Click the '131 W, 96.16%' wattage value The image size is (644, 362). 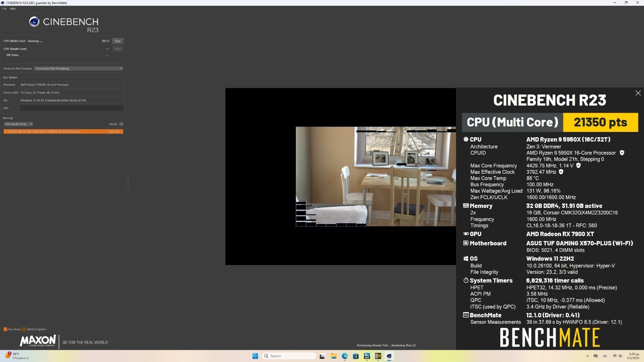(543, 191)
